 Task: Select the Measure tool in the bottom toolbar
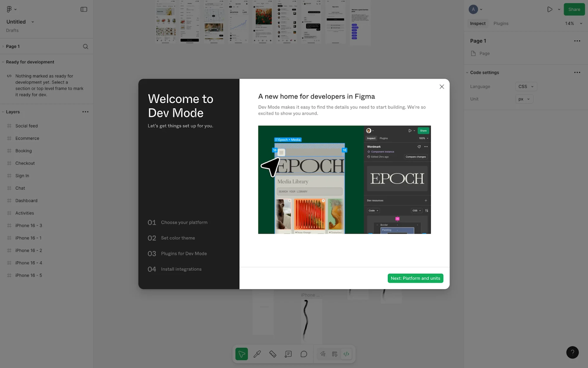(x=273, y=354)
